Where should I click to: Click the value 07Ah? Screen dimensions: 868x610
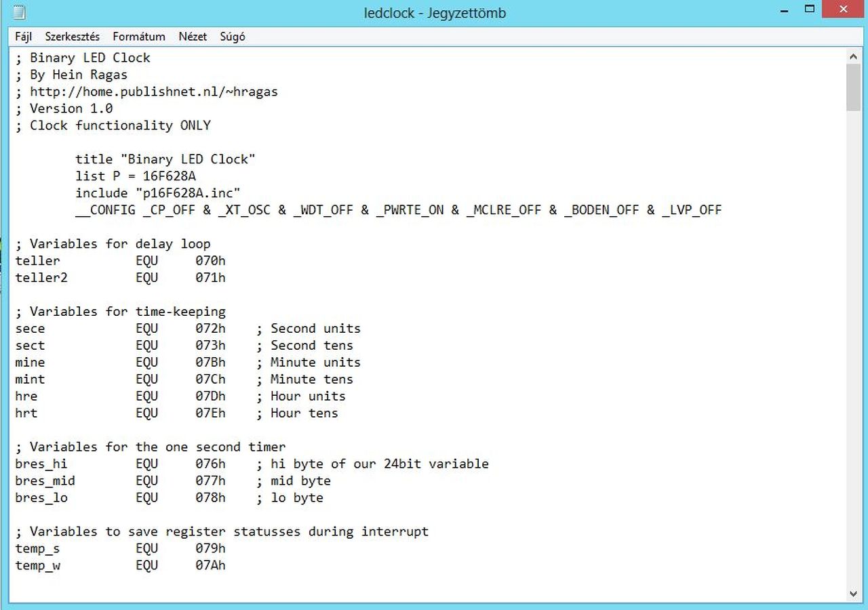pos(211,566)
